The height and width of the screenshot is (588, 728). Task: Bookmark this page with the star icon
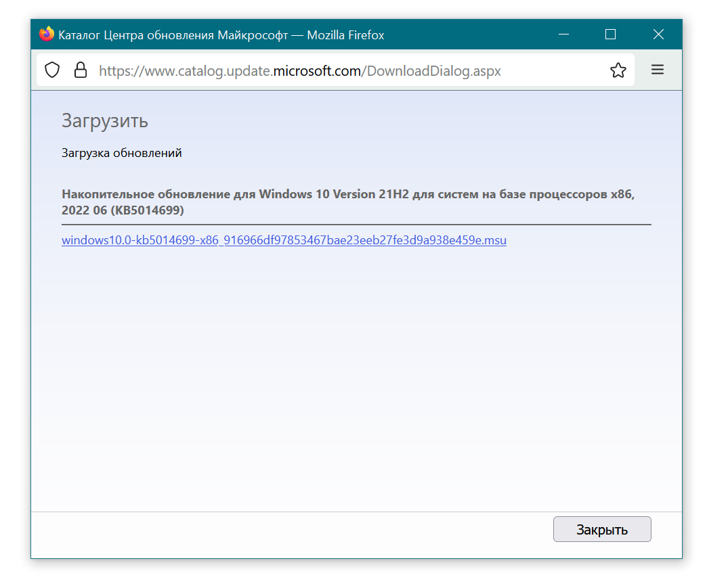[618, 70]
